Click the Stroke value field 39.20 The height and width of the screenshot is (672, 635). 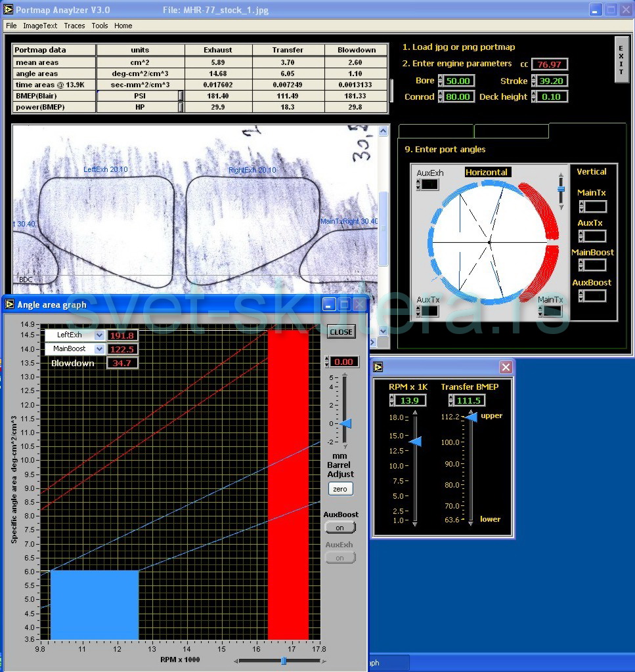tap(552, 81)
